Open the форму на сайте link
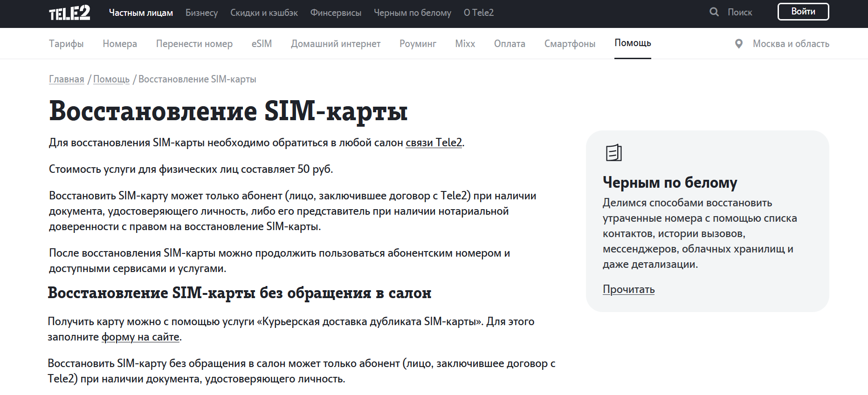 tap(140, 337)
